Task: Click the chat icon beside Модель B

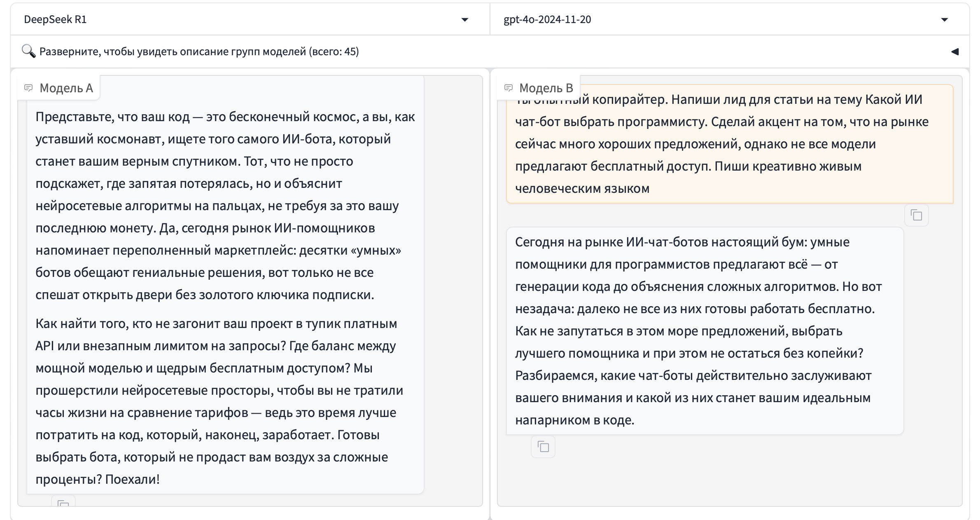Action: (509, 88)
